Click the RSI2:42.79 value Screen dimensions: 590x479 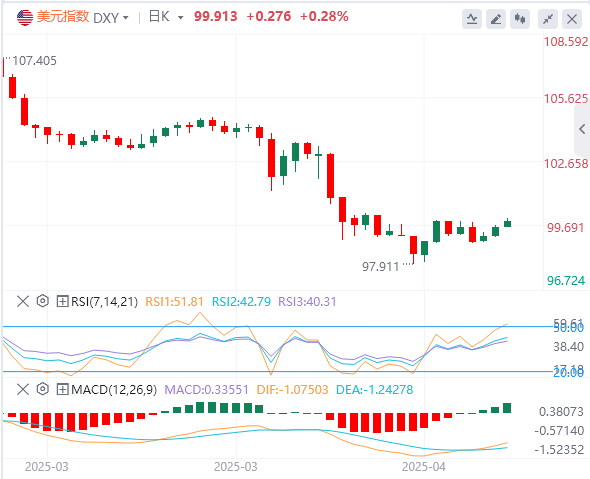241,302
